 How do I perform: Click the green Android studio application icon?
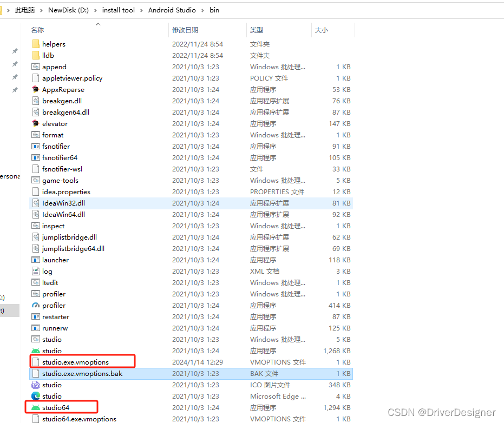point(36,351)
